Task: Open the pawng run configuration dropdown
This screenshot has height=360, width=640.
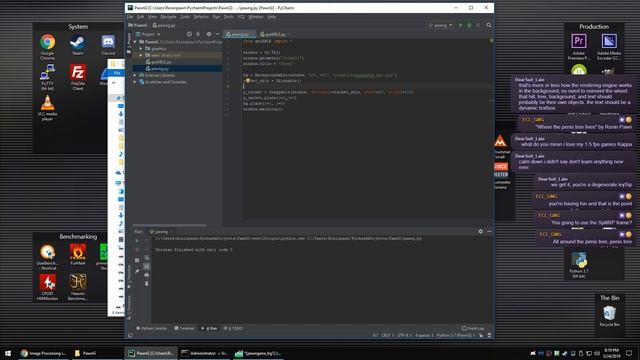Action: click(x=440, y=25)
